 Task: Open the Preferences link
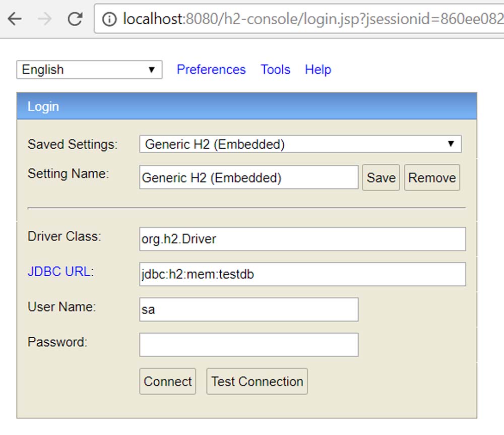coord(211,70)
